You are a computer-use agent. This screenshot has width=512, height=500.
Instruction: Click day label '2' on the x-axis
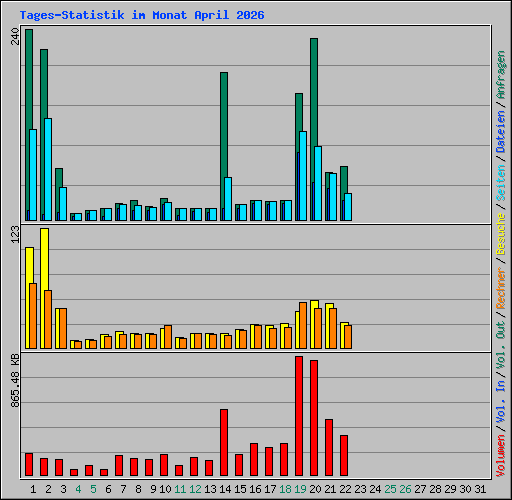48,489
